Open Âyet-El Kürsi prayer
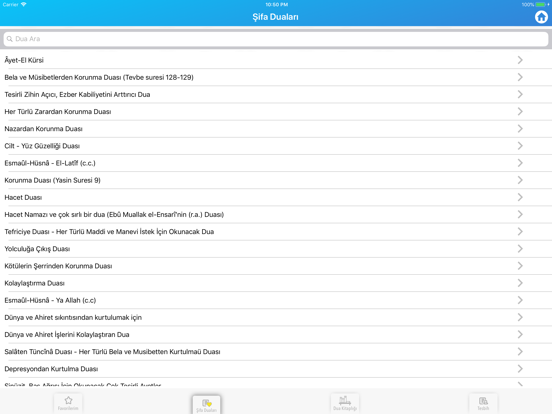552x414 pixels. [276, 60]
